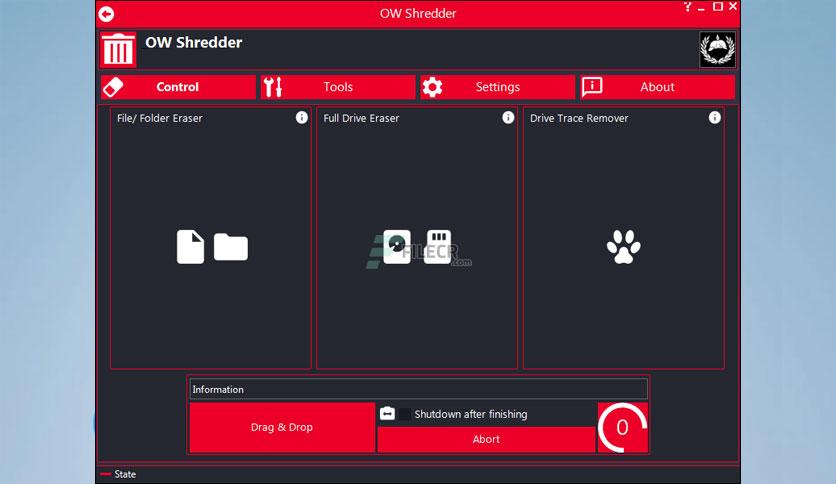836x484 pixels.
Task: Open the About tab
Action: [x=657, y=87]
